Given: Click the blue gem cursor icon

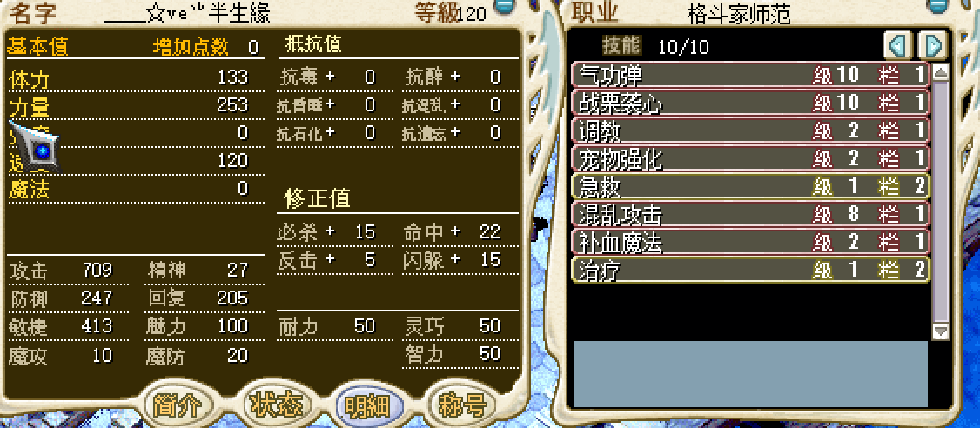Looking at the screenshot, I should click(37, 148).
